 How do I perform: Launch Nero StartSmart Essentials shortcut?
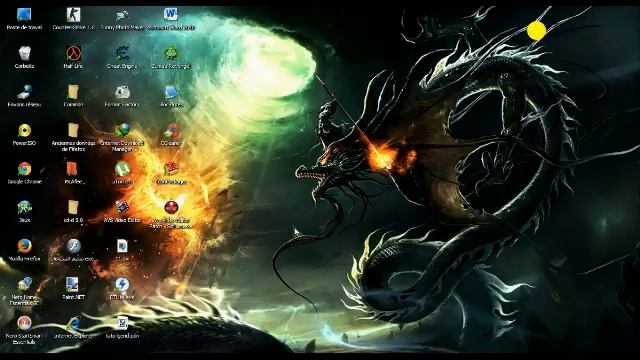[x=24, y=323]
